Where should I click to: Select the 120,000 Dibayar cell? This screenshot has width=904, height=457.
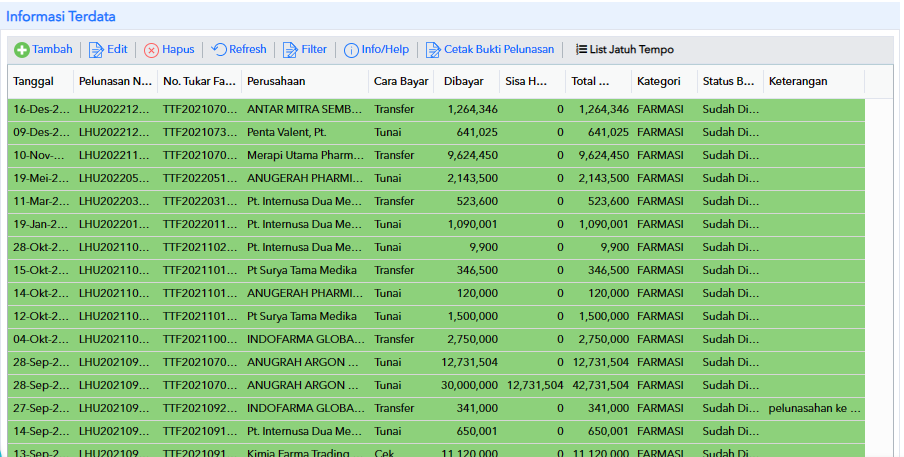point(467,293)
